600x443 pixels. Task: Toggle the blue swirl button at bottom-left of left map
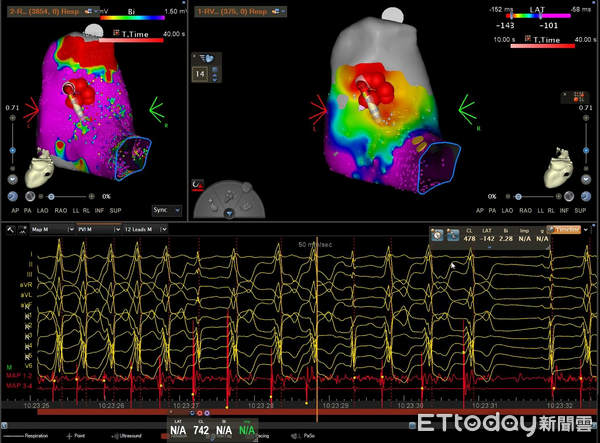(x=13, y=196)
